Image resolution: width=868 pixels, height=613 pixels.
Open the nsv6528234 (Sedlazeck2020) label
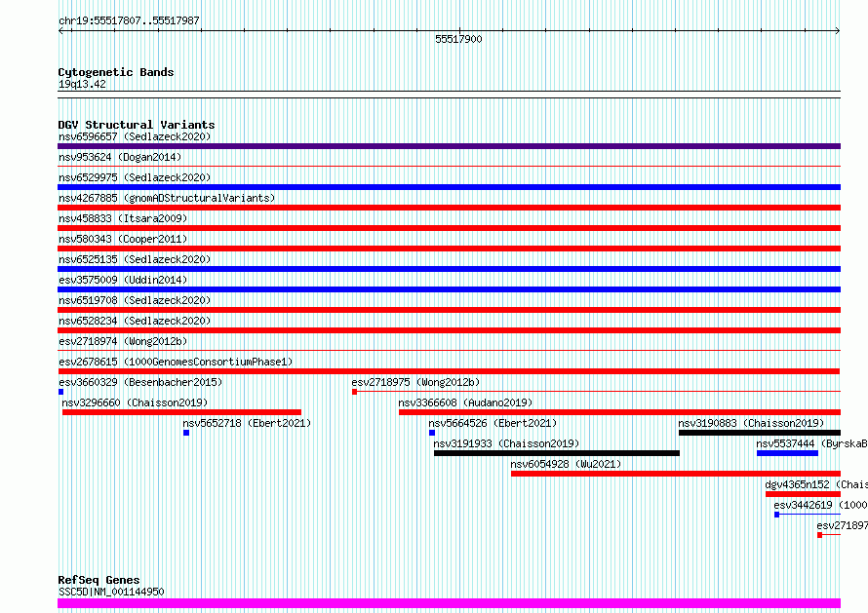(135, 321)
